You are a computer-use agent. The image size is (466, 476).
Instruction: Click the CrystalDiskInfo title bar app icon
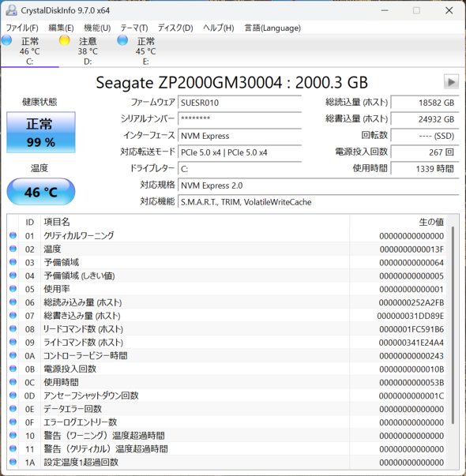point(12,10)
